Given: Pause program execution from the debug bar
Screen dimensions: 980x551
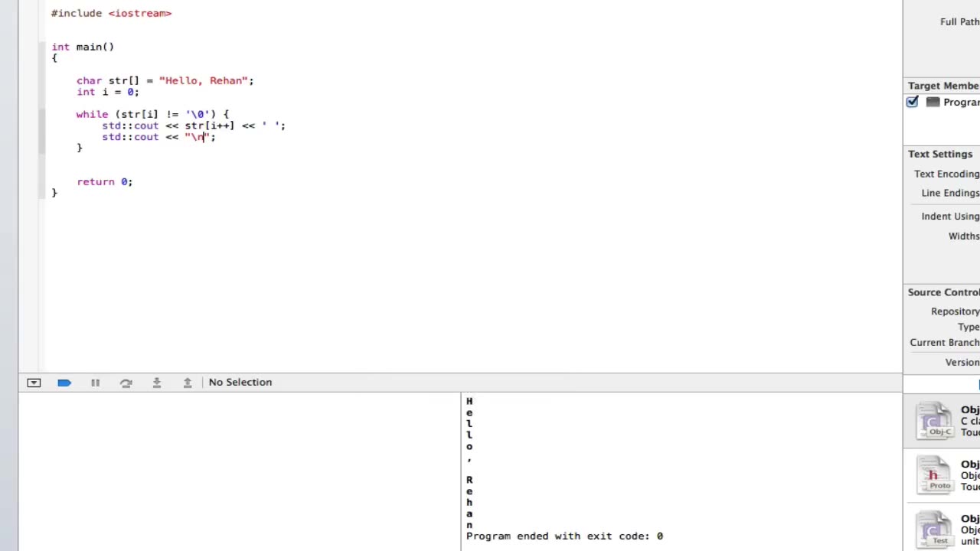Looking at the screenshot, I should coord(95,382).
